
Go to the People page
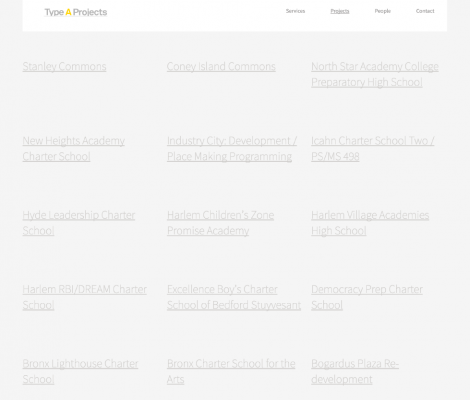[383, 11]
